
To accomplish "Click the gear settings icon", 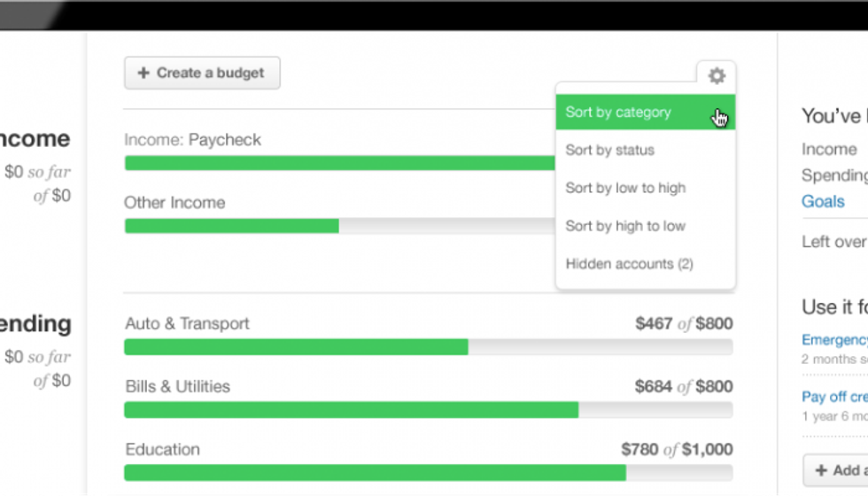I will click(717, 75).
